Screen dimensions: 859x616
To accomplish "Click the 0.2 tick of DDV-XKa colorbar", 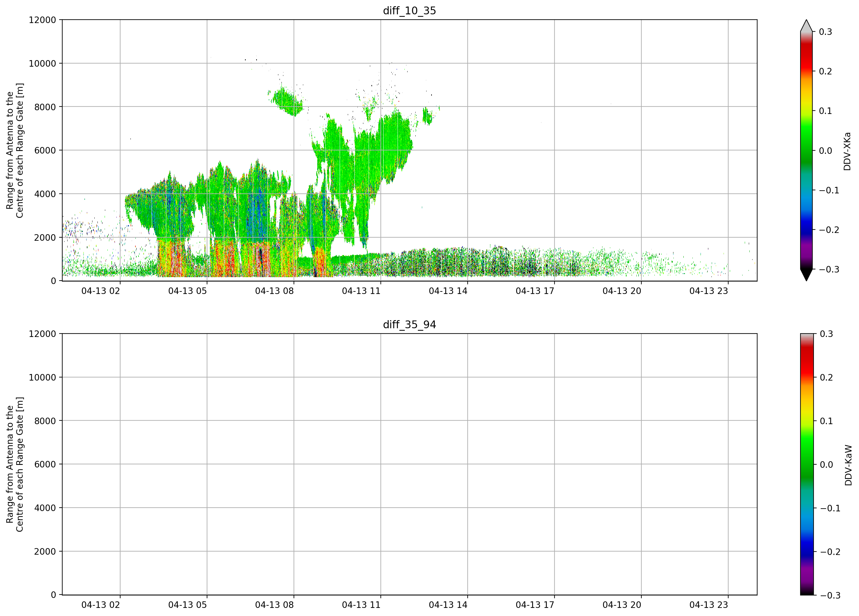I will (x=825, y=72).
